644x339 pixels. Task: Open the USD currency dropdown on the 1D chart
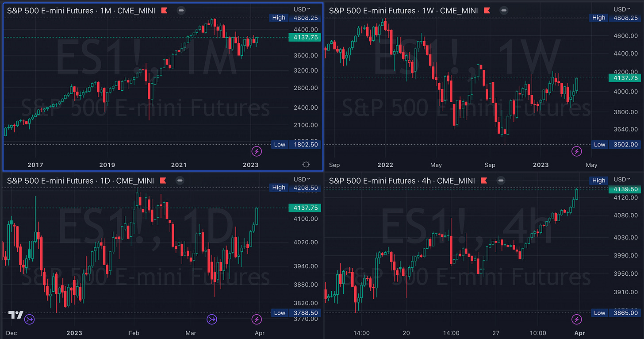point(302,179)
